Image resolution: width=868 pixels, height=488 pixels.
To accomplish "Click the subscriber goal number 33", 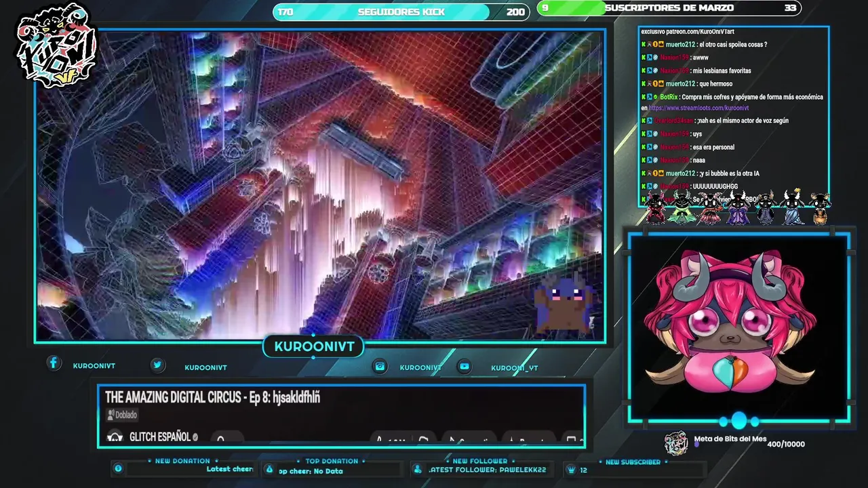I will (x=790, y=8).
